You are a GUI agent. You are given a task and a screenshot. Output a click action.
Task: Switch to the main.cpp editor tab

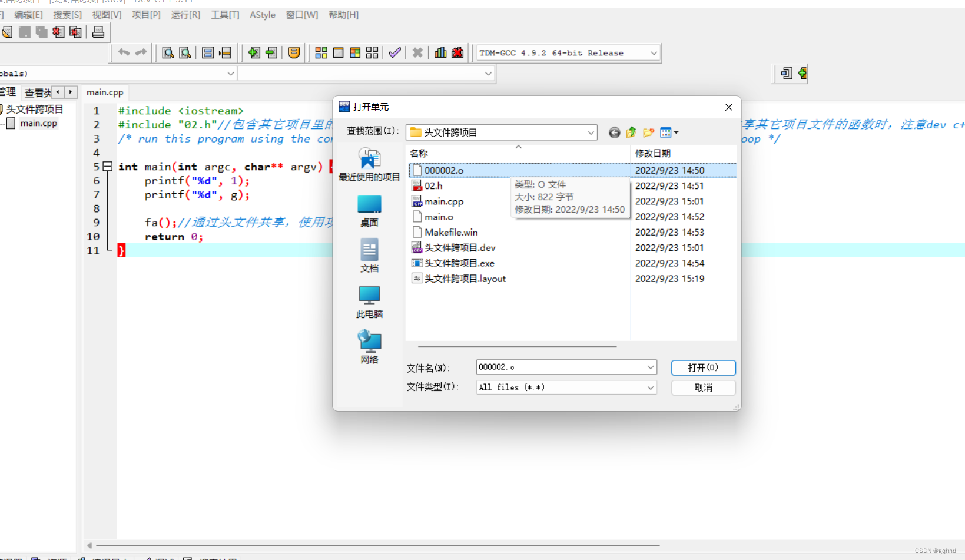[105, 92]
